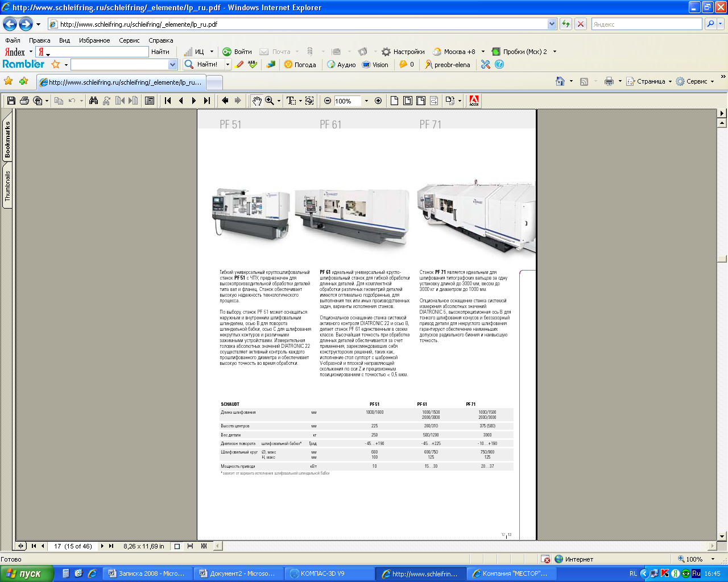728x582 pixels.
Task: Open the Пробки (Мск) traffic dropdown
Action: (x=555, y=52)
